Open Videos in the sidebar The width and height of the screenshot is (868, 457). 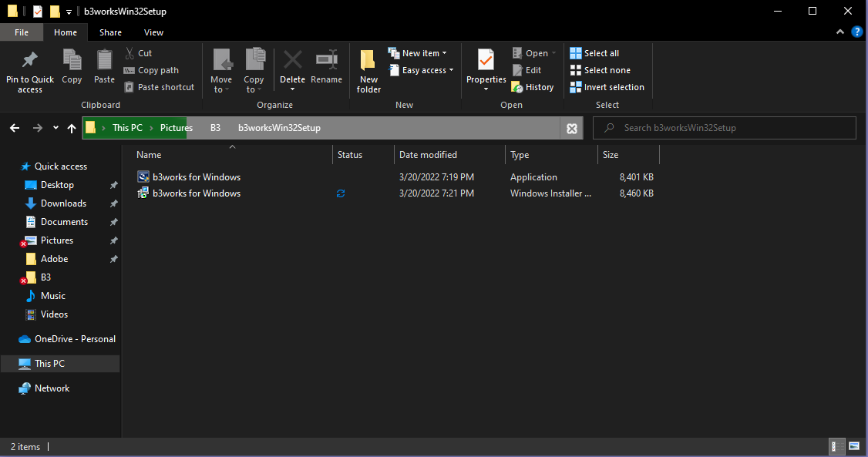pos(54,314)
